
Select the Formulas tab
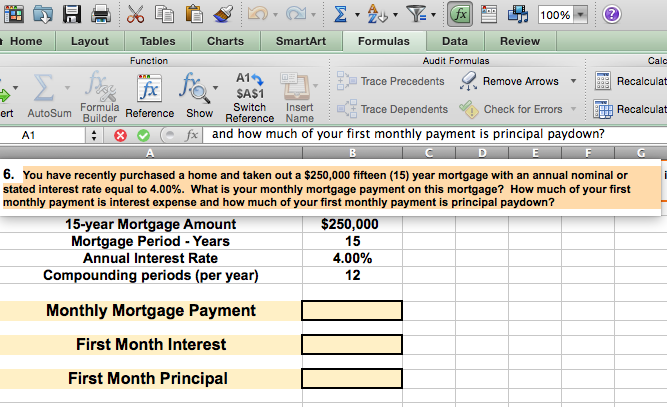[384, 41]
